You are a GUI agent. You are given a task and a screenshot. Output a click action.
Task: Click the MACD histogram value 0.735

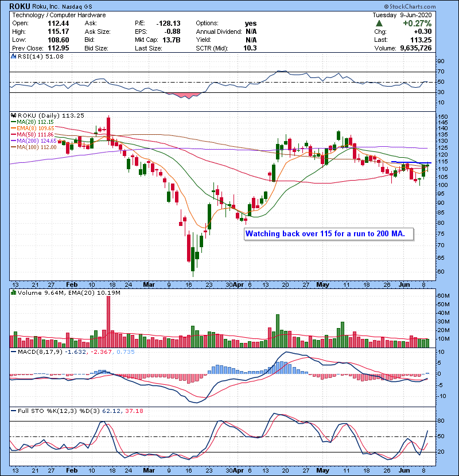point(126,352)
